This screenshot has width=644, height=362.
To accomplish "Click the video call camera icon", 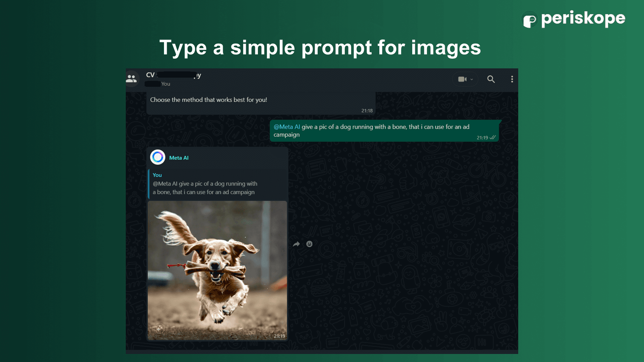I will pos(462,79).
